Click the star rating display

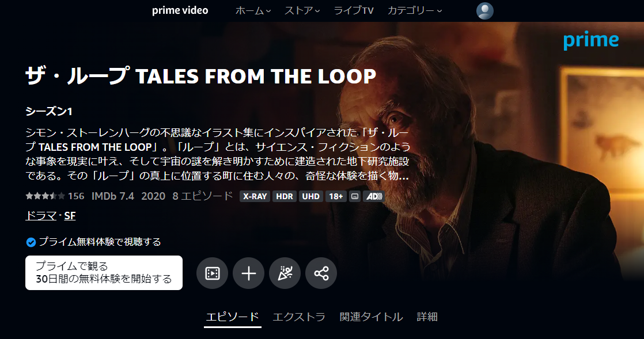(45, 196)
